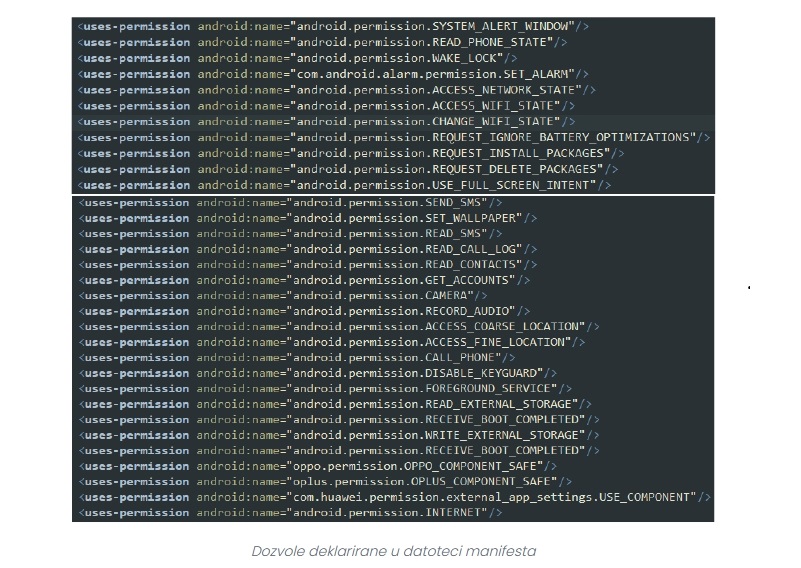The height and width of the screenshot is (568, 801).
Task: Select the GET_ACCOUNTS permission line
Action: [x=304, y=280]
